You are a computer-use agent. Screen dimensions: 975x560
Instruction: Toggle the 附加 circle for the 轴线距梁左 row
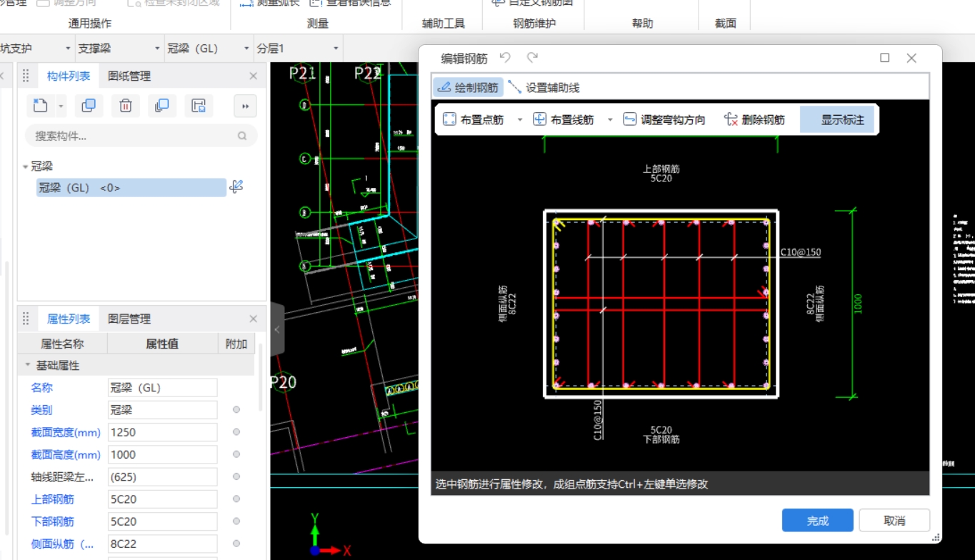(236, 476)
